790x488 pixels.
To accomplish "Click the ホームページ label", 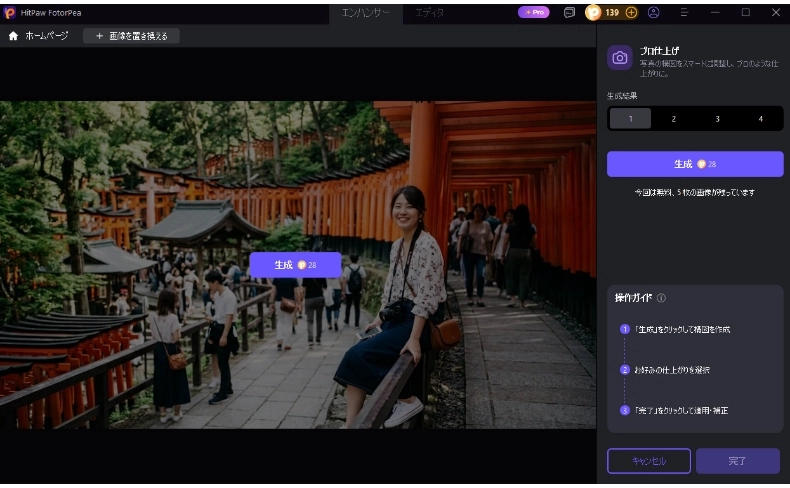I will point(47,36).
